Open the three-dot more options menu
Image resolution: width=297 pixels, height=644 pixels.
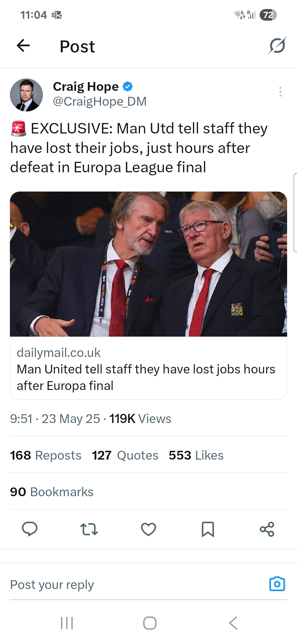(x=280, y=92)
